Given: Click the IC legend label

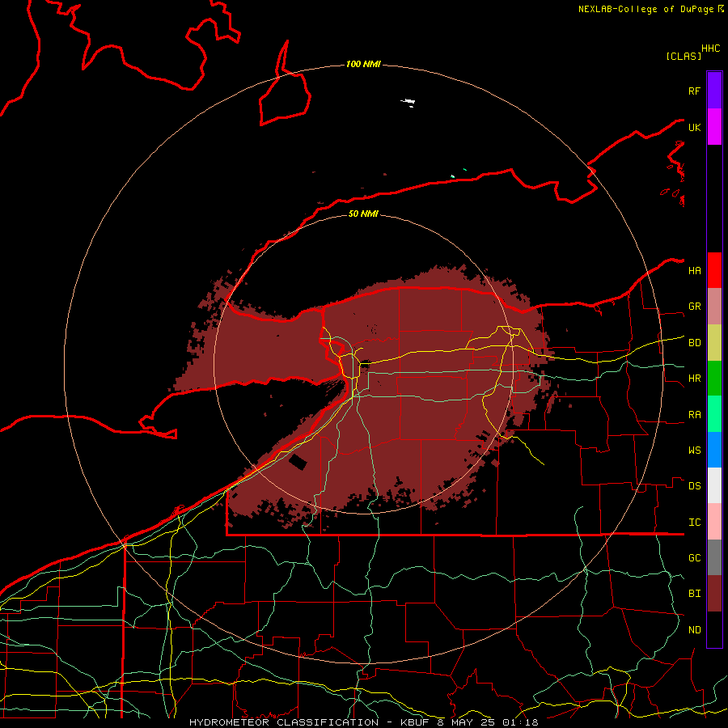Looking at the screenshot, I should coord(694,523).
